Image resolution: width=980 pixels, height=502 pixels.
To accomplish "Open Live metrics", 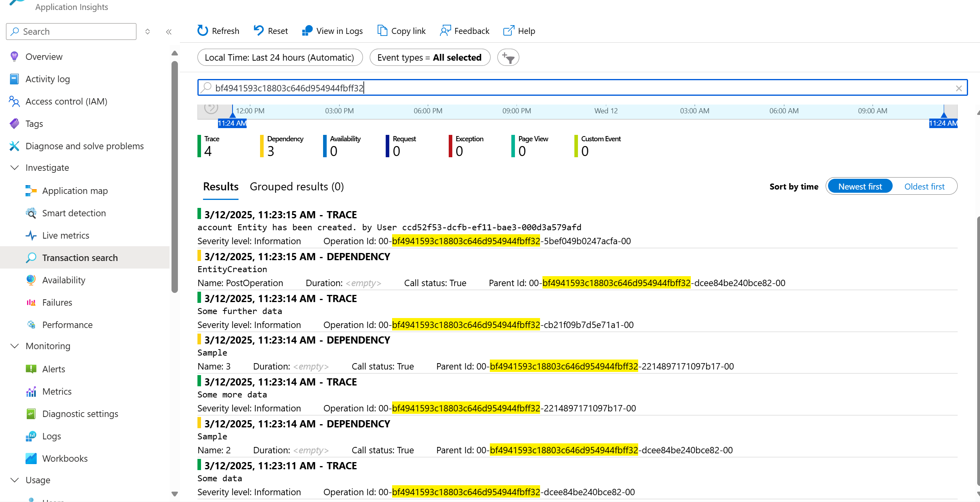I will pyautogui.click(x=66, y=235).
